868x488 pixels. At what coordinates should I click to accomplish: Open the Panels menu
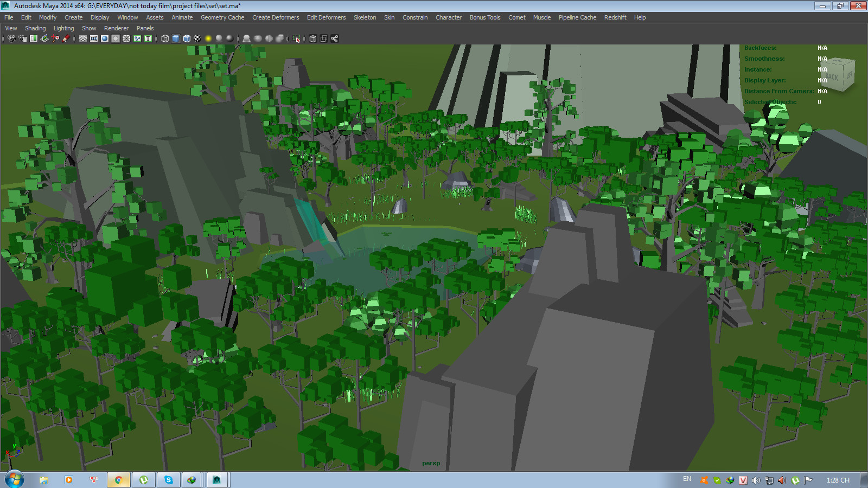pos(145,28)
